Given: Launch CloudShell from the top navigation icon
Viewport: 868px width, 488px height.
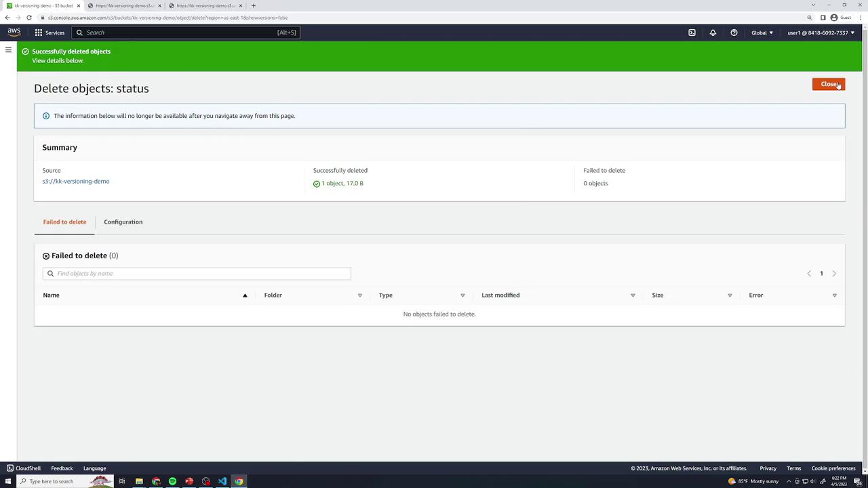Looking at the screenshot, I should click(x=692, y=33).
